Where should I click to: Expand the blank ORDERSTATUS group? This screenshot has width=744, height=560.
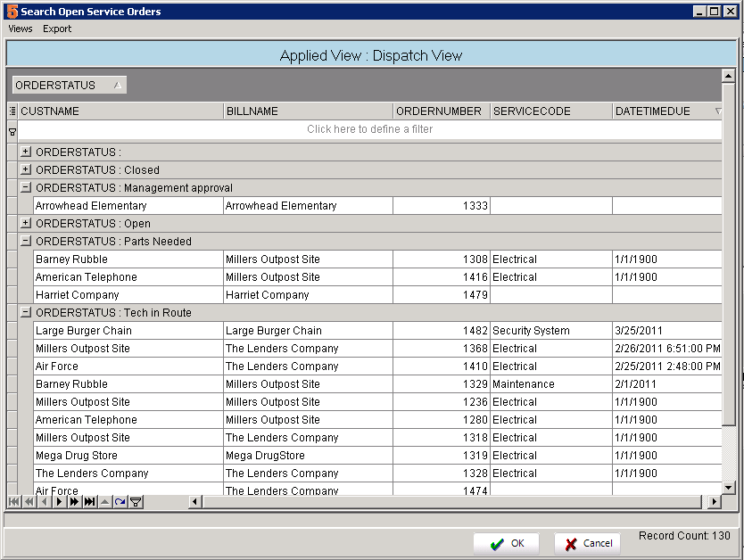pos(26,152)
